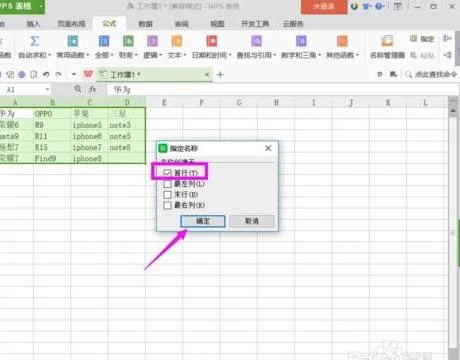
Task: Click 确定 in the 指定名称 dialog
Action: 203,221
